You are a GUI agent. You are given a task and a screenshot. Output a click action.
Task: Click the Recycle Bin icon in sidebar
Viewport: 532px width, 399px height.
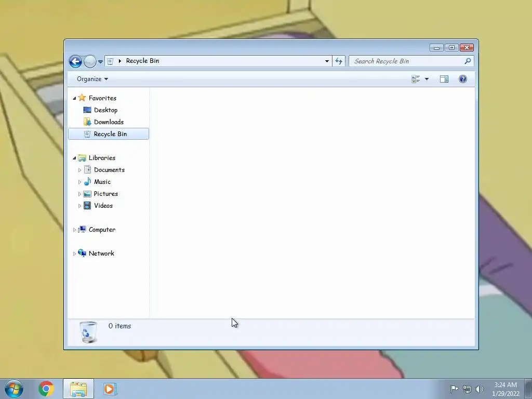[x=87, y=134]
